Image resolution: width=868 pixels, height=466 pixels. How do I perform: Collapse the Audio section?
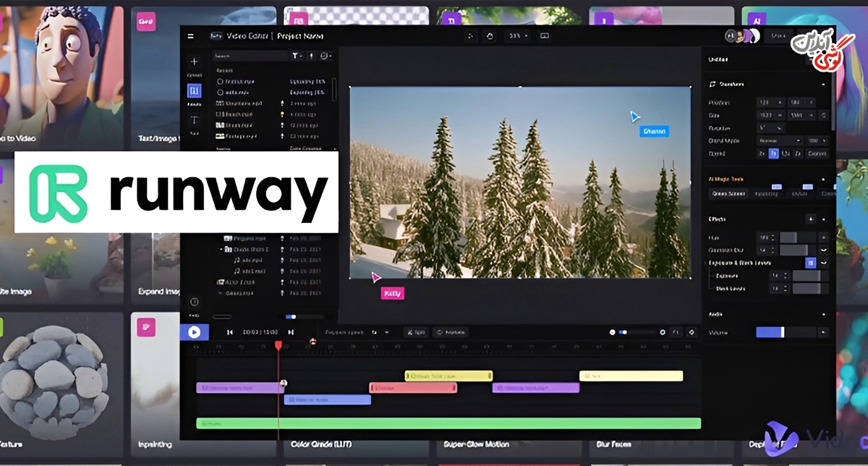coord(823,314)
